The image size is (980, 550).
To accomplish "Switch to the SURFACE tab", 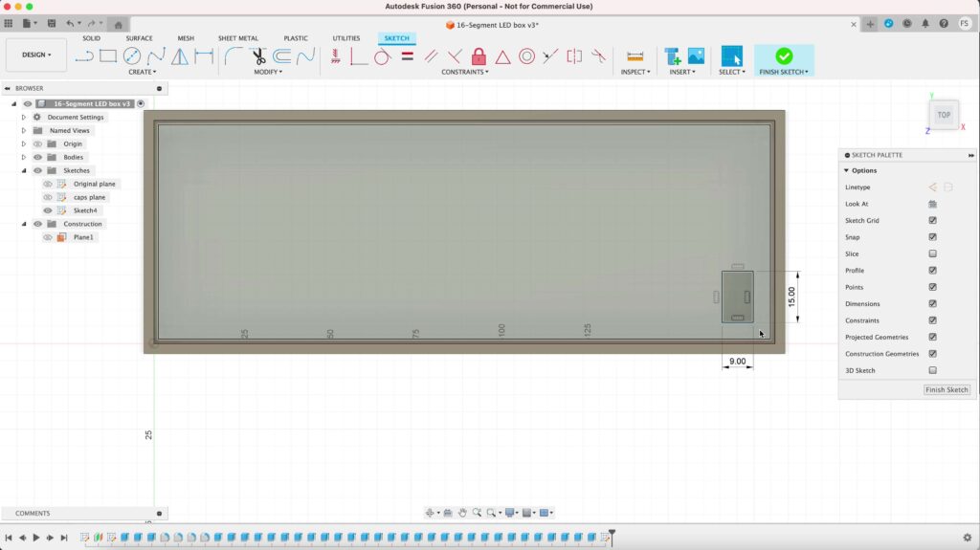I will [139, 38].
